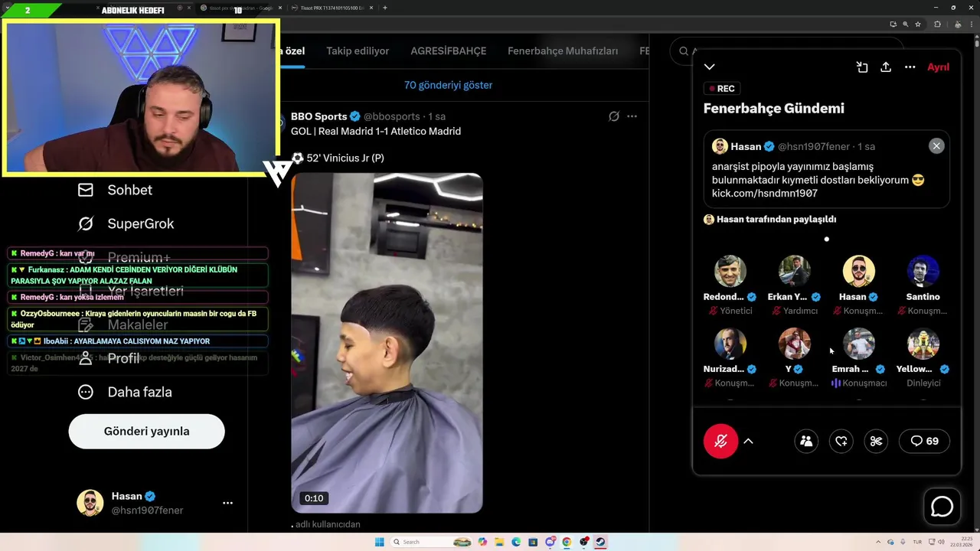
Task: Open kick.com/hsndmn1907 text in shared post
Action: pyautogui.click(x=765, y=193)
